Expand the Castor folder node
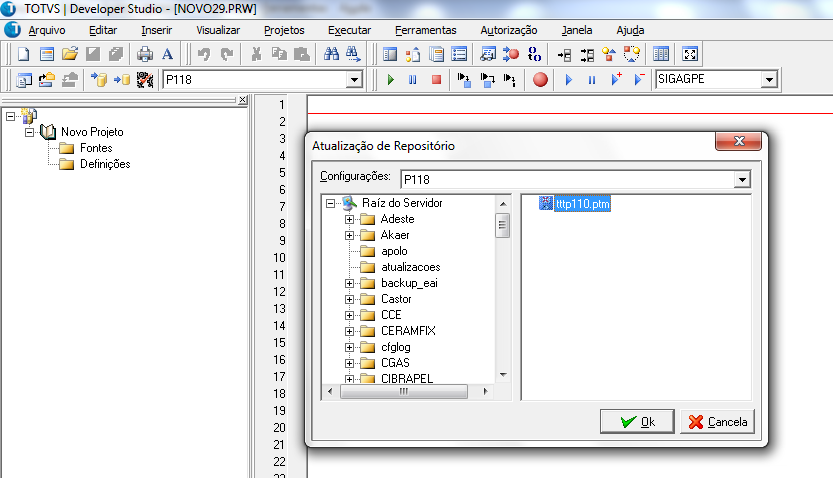The image size is (833, 478). [x=349, y=299]
